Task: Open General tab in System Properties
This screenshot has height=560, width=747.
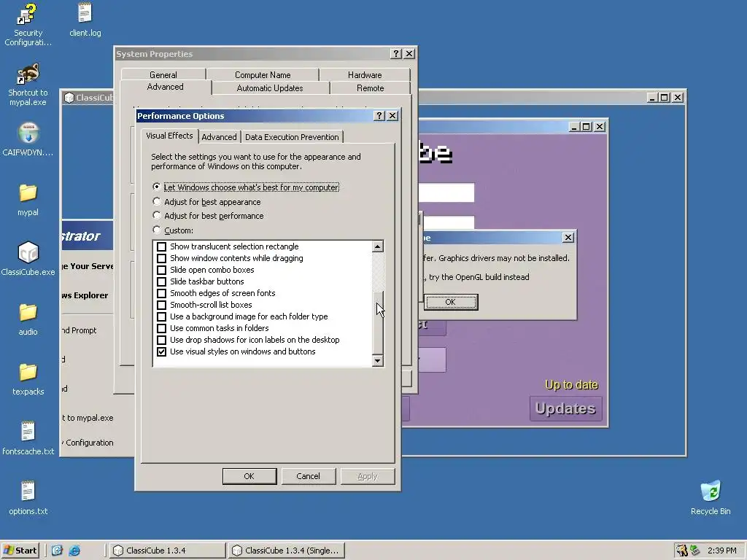Action: pos(163,75)
